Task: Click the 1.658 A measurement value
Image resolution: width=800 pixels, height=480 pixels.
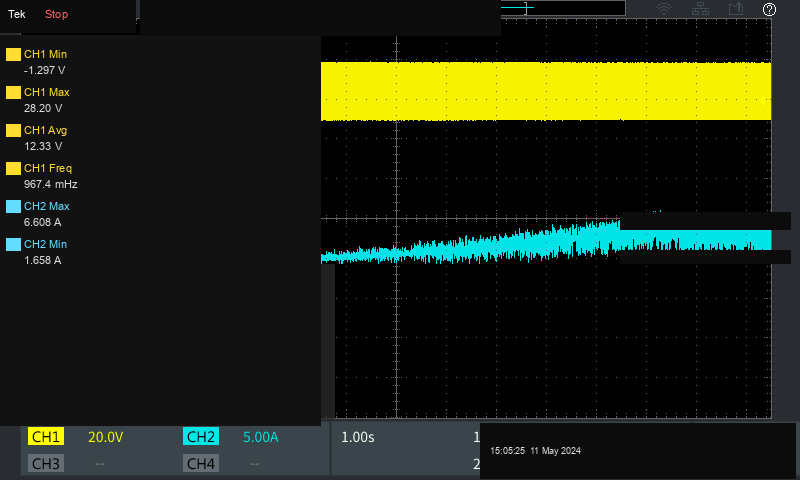Action: tap(42, 260)
